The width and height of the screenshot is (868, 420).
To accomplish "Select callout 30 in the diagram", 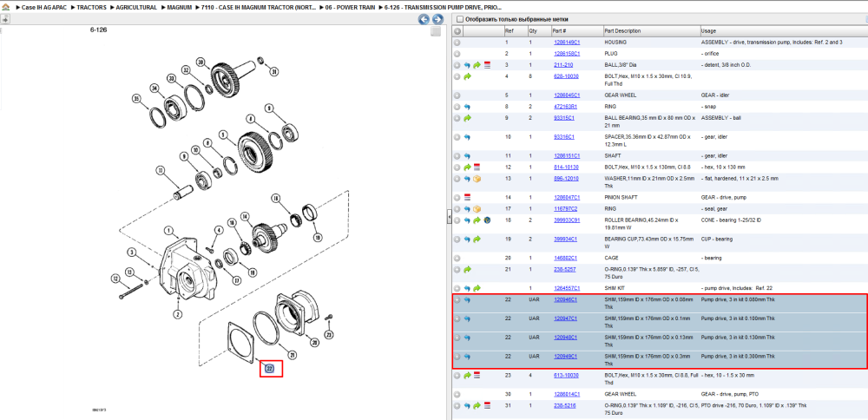I will (201, 62).
